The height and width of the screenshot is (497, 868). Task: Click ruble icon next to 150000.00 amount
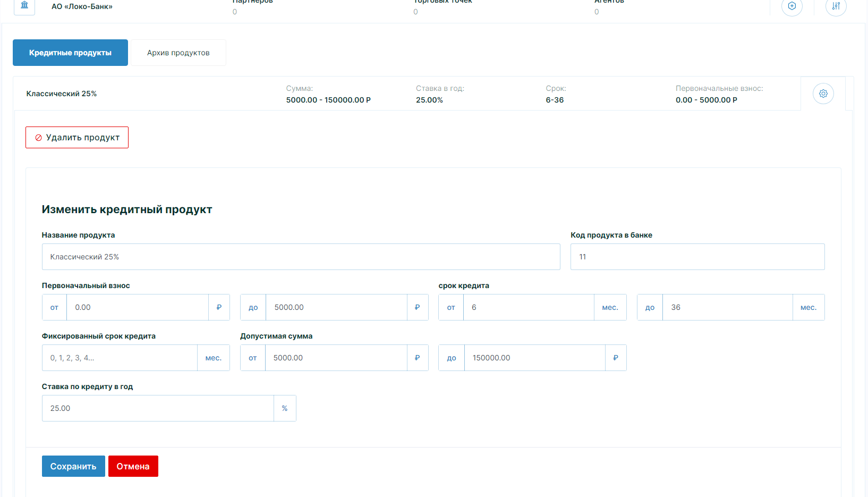[615, 358]
